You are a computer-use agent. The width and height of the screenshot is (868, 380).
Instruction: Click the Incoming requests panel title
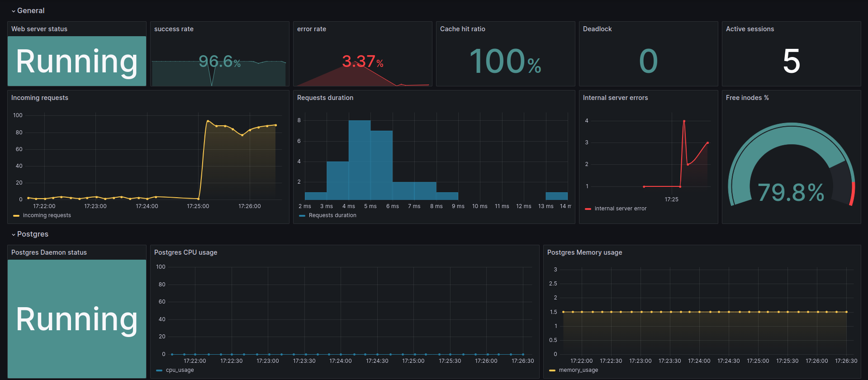tap(40, 98)
